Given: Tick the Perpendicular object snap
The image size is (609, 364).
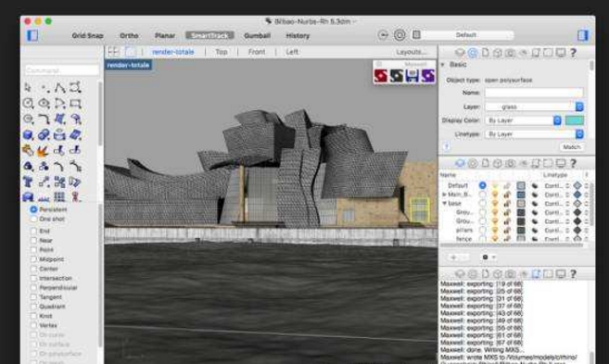Looking at the screenshot, I should [x=33, y=287].
